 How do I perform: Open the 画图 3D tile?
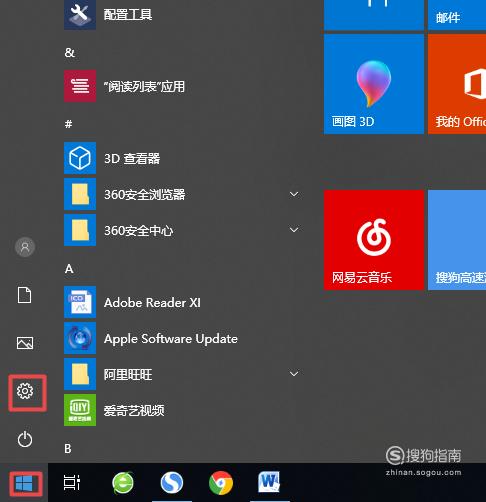tap(374, 84)
